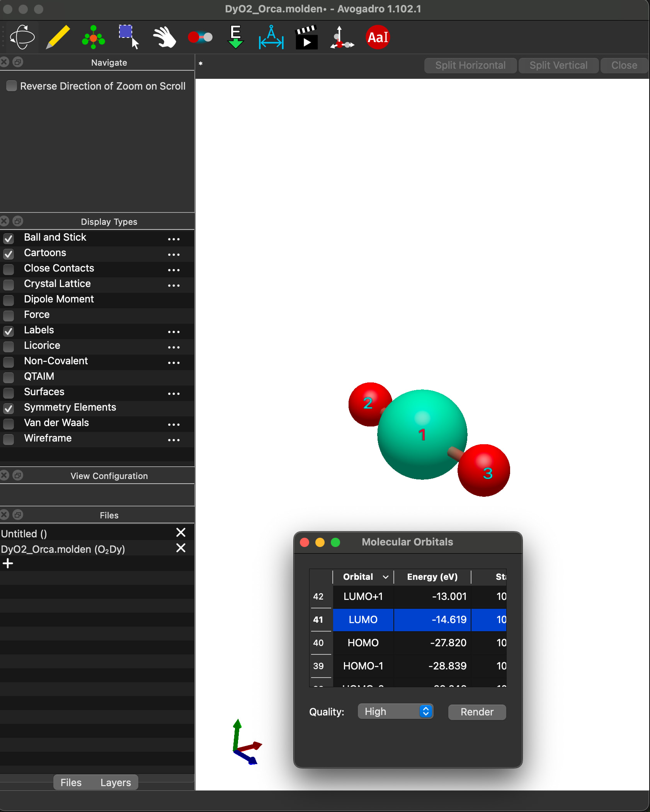Open Surfaces display settings ellipsis
This screenshot has height=812, width=650.
pyautogui.click(x=174, y=394)
